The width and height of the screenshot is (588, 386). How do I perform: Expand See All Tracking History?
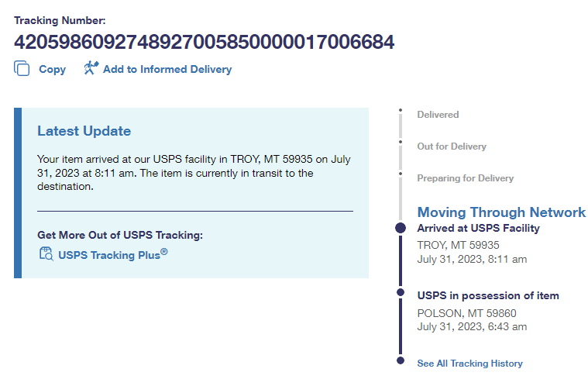coord(469,364)
